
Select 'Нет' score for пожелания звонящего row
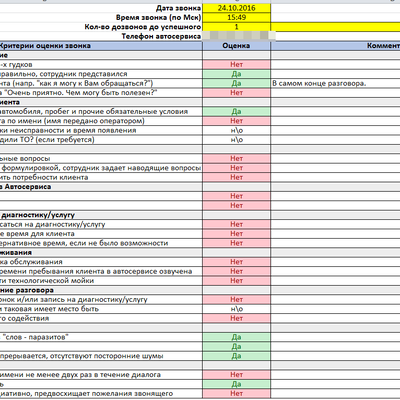[236, 393]
